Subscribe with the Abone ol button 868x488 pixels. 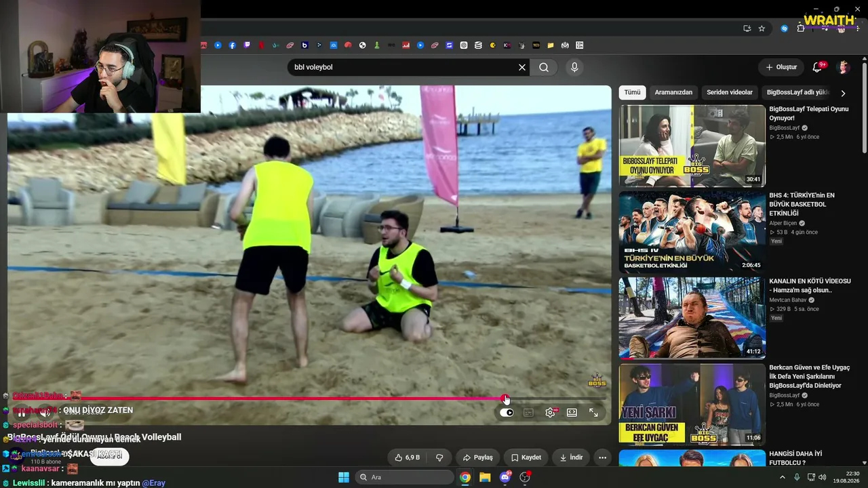coord(110,456)
